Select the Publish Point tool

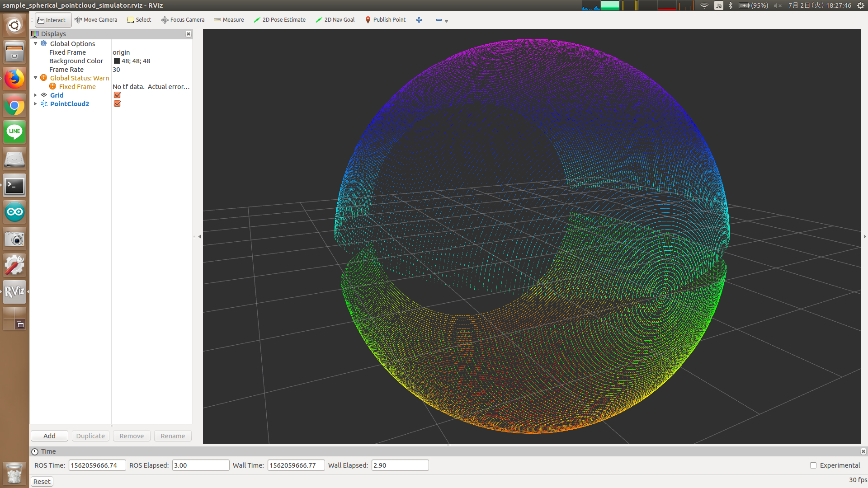click(x=385, y=20)
